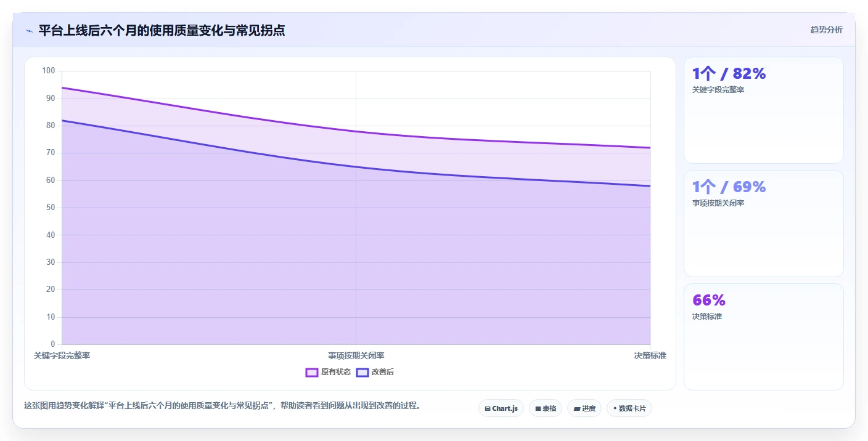Select the 数据卡片 tag chip
The height and width of the screenshot is (441, 868).
[x=629, y=408]
